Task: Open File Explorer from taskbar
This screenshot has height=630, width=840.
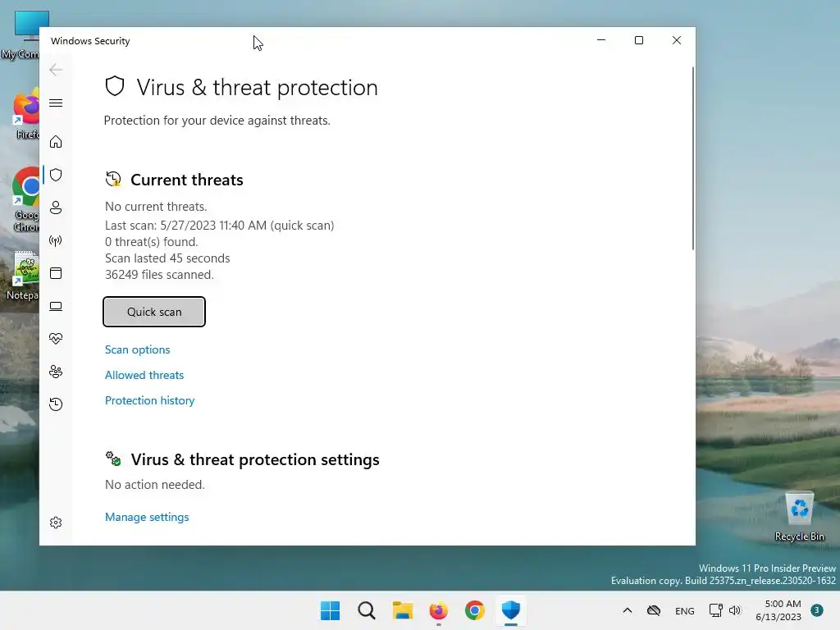Action: (x=402, y=610)
